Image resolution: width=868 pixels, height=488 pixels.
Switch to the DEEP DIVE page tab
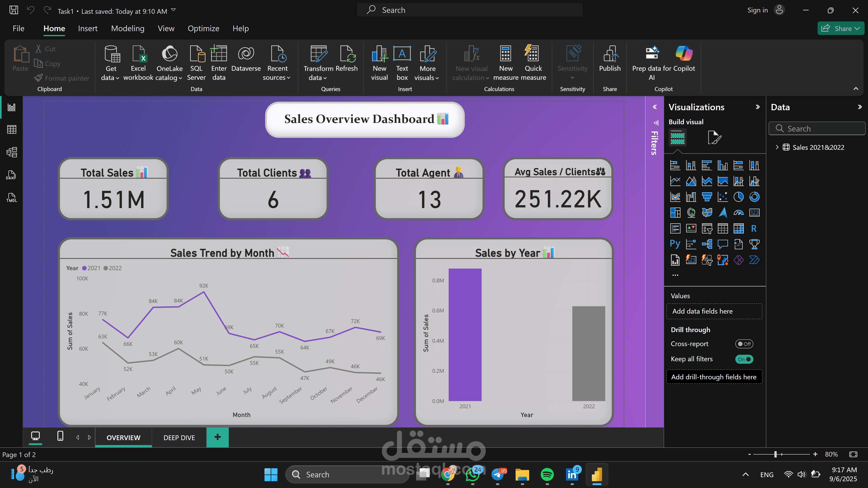point(179,437)
